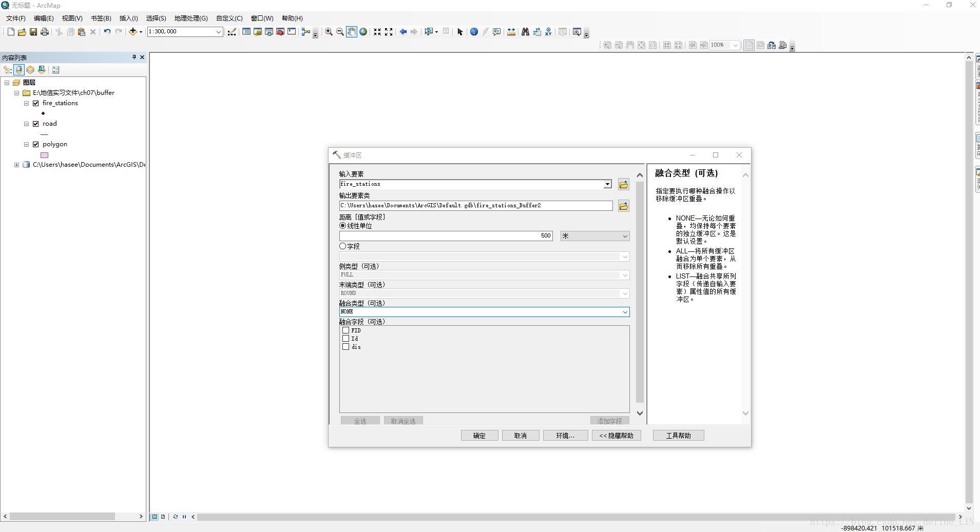980x532 pixels.
Task: Undo the last action
Action: tap(107, 32)
